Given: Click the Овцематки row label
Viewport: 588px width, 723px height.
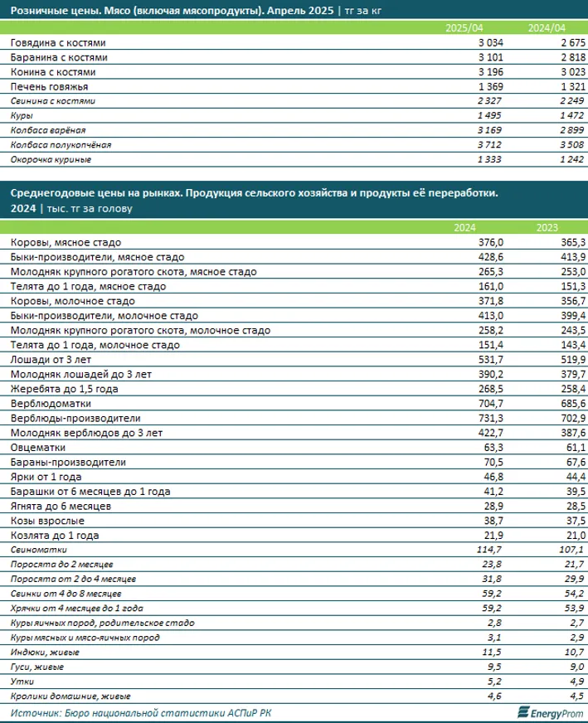Looking at the screenshot, I should [x=34, y=448].
